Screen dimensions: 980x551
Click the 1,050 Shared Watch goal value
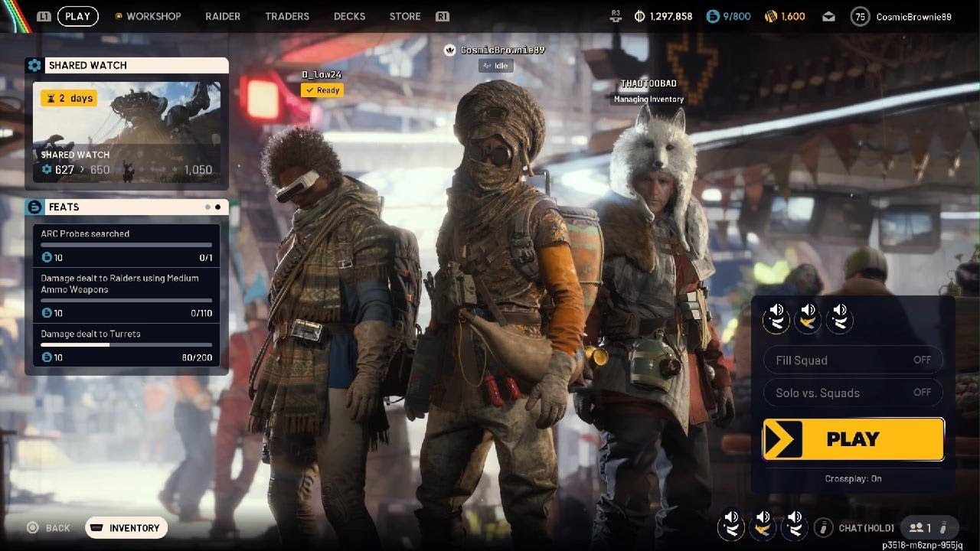[198, 170]
